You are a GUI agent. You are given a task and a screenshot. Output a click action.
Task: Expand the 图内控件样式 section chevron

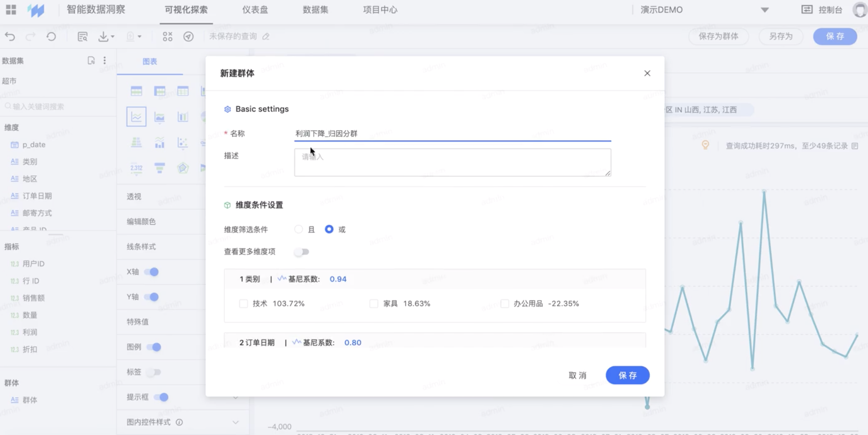coord(235,422)
